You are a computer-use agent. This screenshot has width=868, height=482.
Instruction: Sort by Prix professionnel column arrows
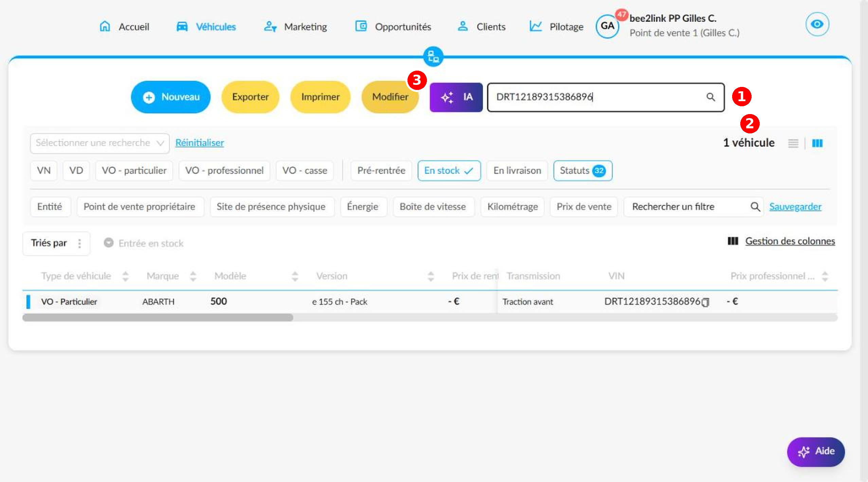pos(825,276)
